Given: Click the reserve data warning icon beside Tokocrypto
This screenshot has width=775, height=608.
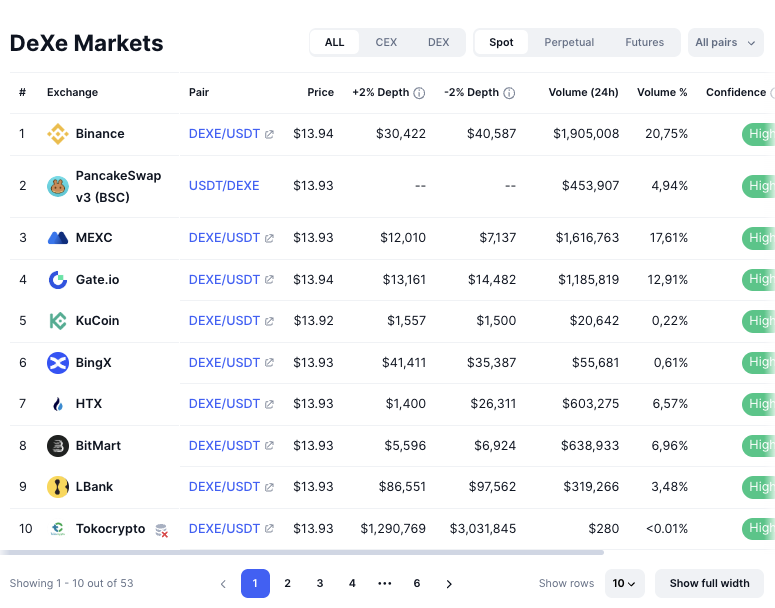Looking at the screenshot, I should coord(162,530).
